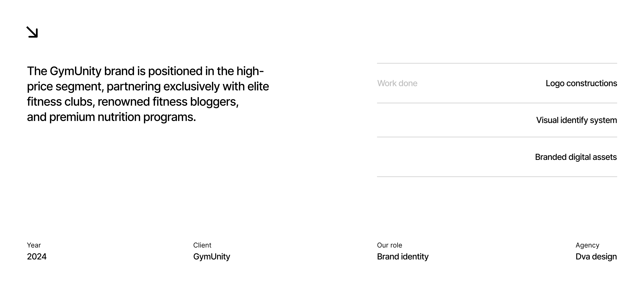
Task: Select the 'Branded digital assets' item
Action: (x=576, y=157)
